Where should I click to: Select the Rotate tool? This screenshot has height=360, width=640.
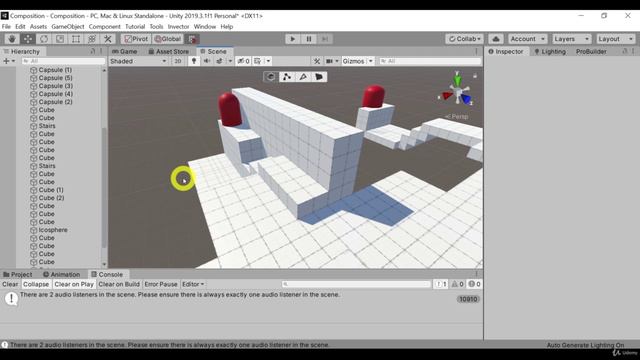coord(44,39)
